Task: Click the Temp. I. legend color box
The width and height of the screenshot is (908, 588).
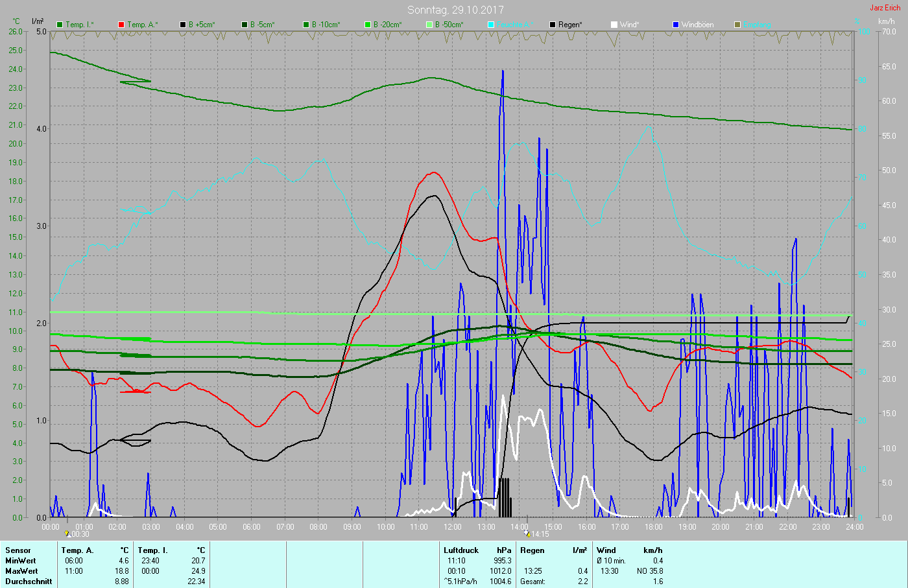Action: coord(60,25)
